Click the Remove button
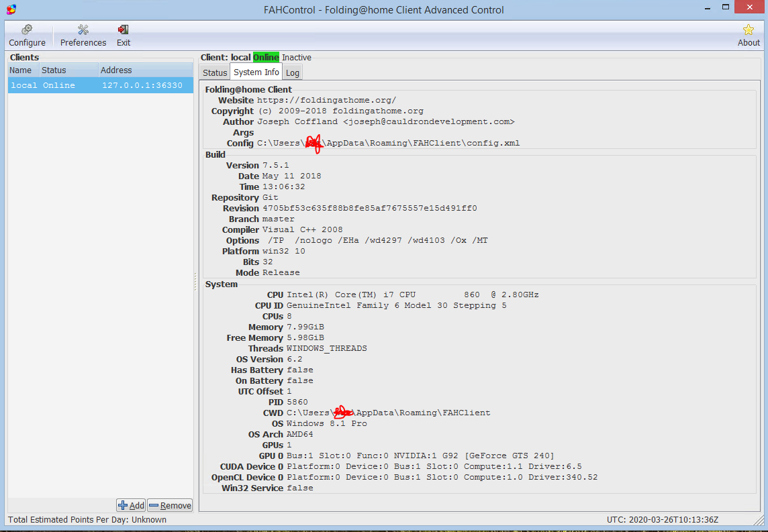This screenshot has width=768, height=532. (x=169, y=505)
